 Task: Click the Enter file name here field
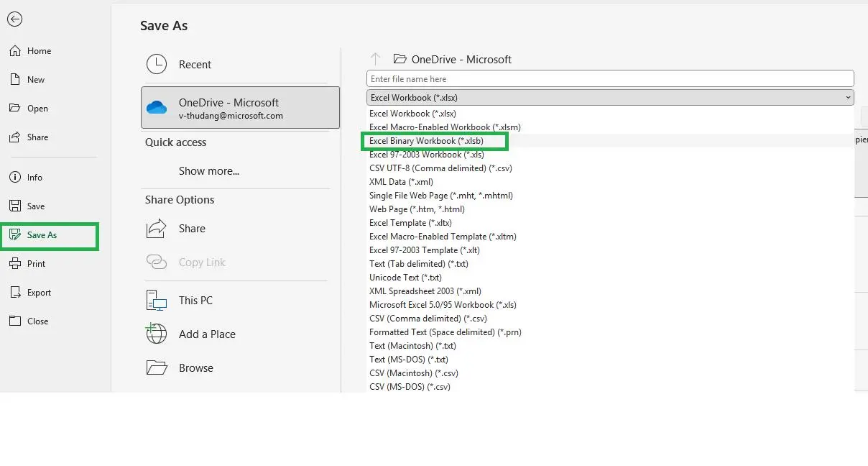(610, 79)
